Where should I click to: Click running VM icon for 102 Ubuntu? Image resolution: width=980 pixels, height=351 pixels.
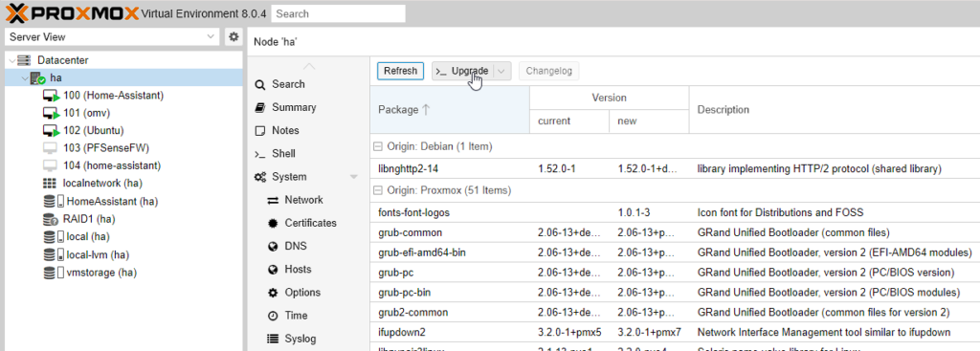coord(52,130)
